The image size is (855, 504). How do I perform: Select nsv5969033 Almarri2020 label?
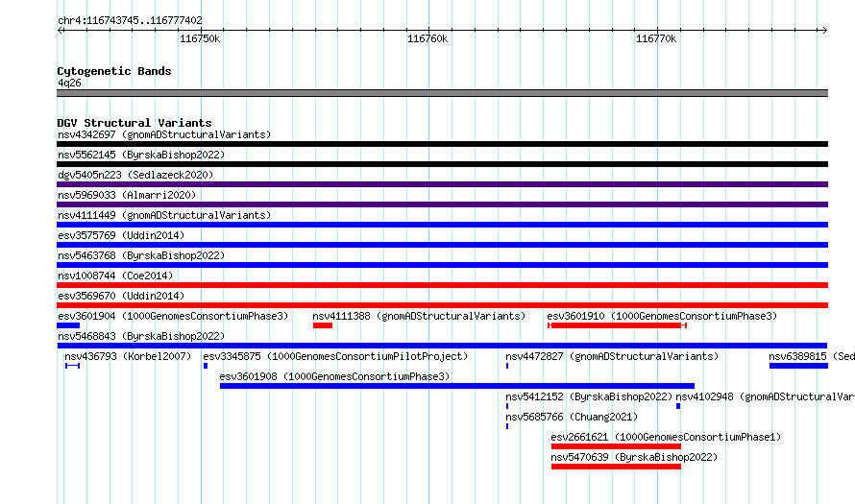[127, 195]
